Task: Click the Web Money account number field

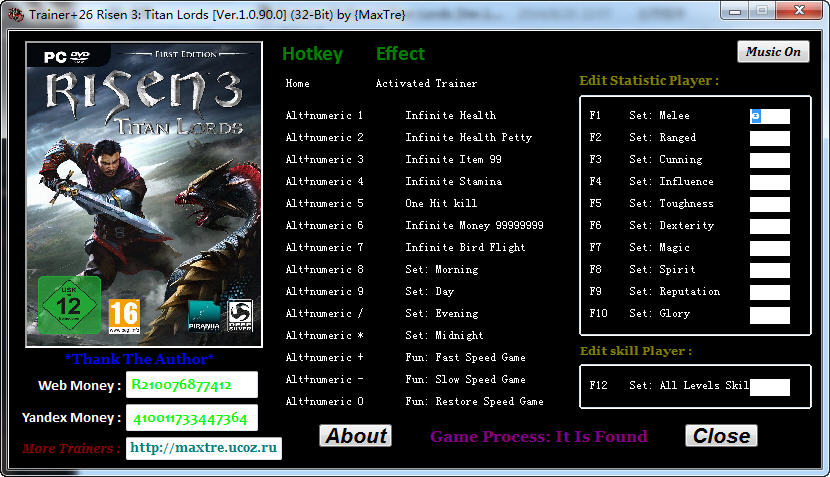Action: click(192, 384)
